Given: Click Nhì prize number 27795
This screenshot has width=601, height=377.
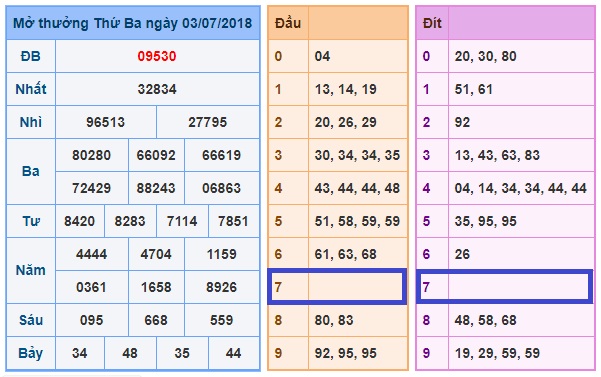Looking at the screenshot, I should click(207, 122).
